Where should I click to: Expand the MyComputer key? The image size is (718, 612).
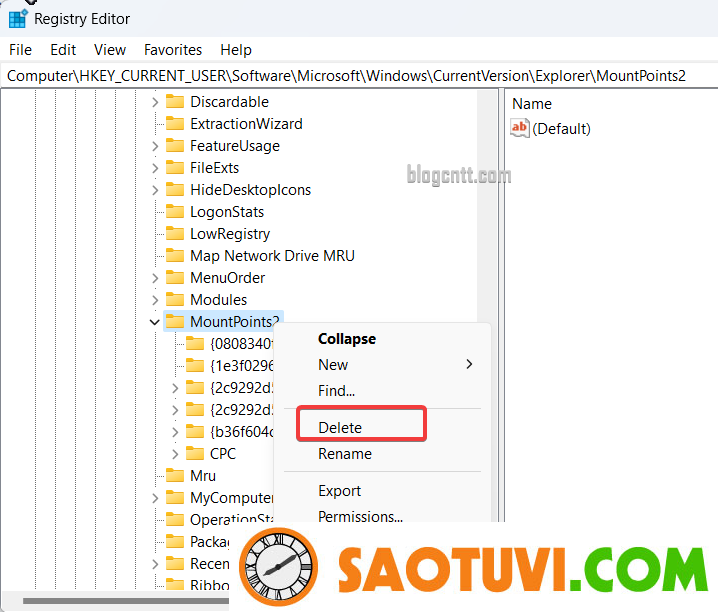tap(155, 498)
